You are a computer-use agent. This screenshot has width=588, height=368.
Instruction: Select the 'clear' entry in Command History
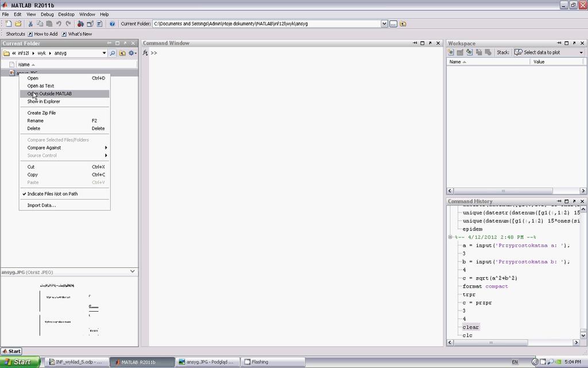471,327
